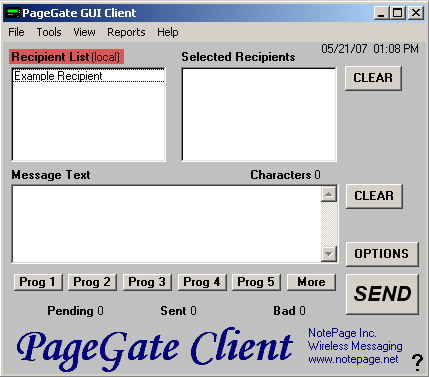
Task: Open the Reports menu
Action: [x=126, y=32]
